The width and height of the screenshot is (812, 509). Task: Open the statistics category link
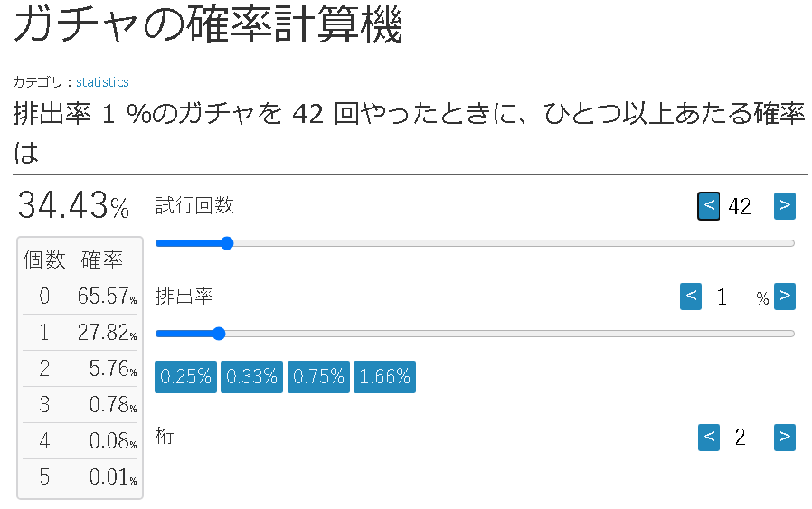(102, 82)
